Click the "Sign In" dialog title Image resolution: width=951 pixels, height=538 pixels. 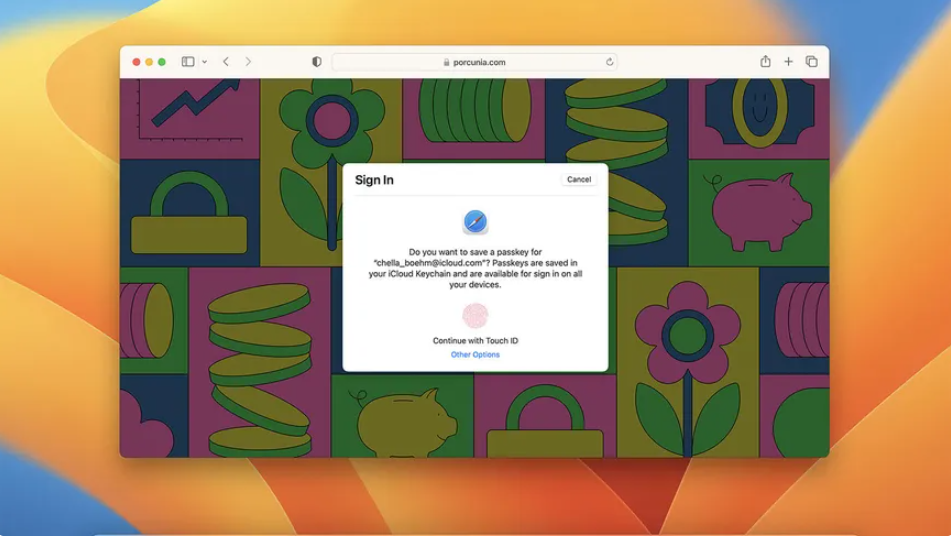tap(374, 180)
